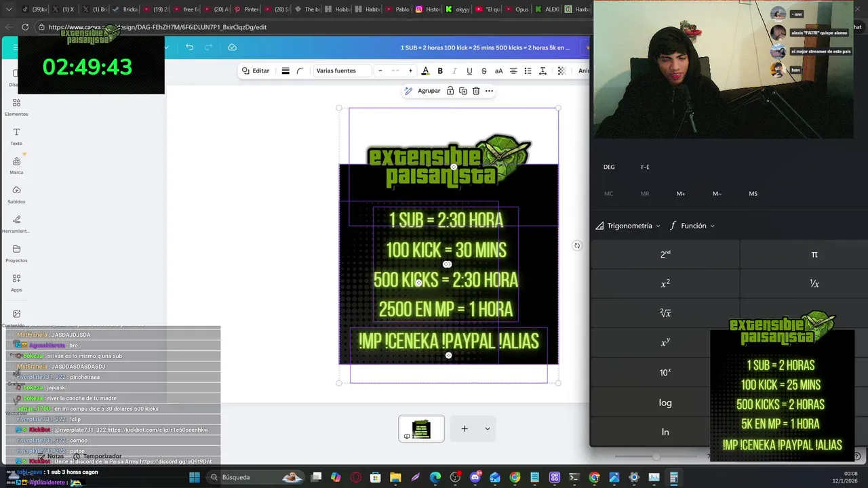Viewport: 868px width, 488px height.
Task: Switch to the Haxball browser tab
Action: pyautogui.click(x=578, y=9)
